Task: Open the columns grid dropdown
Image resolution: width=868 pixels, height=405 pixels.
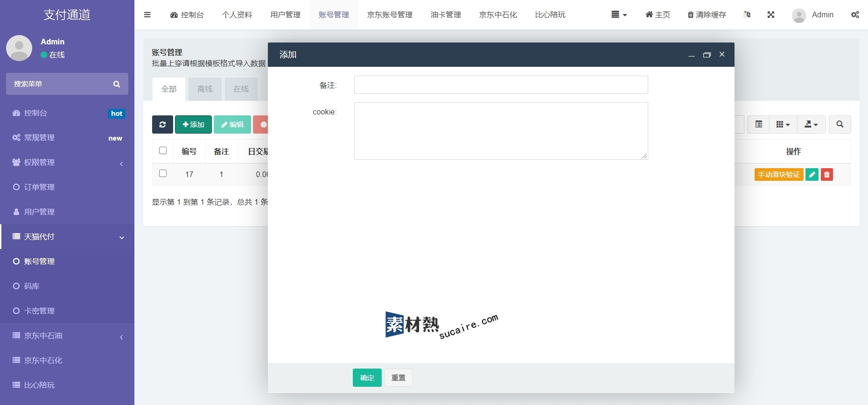Action: [x=783, y=125]
